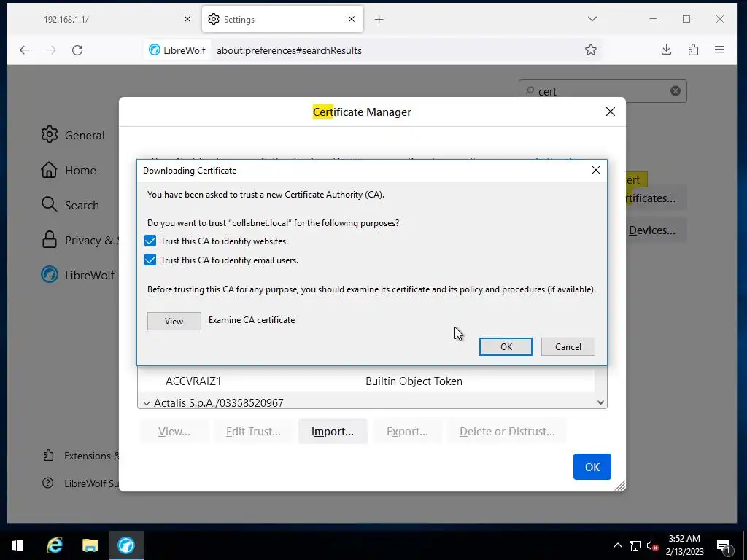Screen dimensions: 747x560
Task: Bookmark this page with the star
Action: [x=591, y=50]
